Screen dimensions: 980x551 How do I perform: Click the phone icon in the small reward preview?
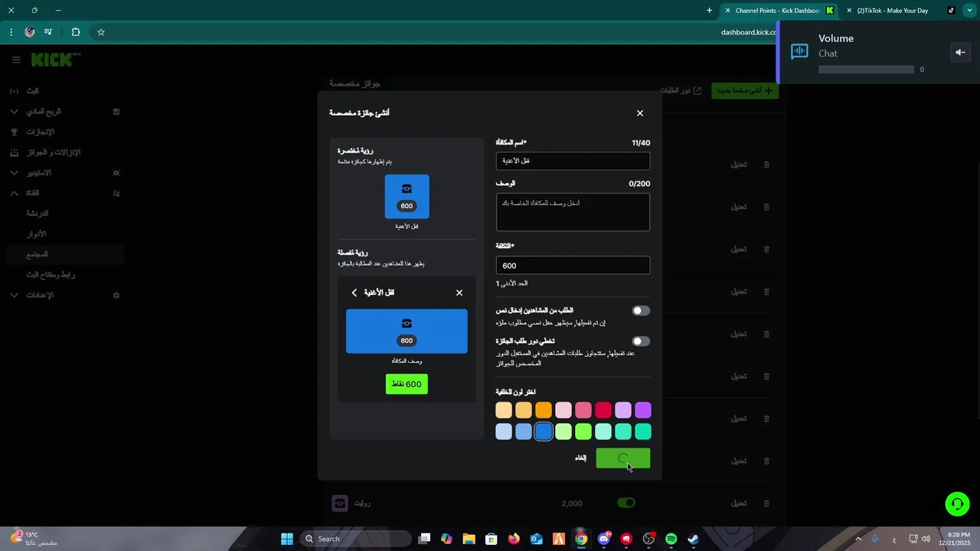point(407,189)
